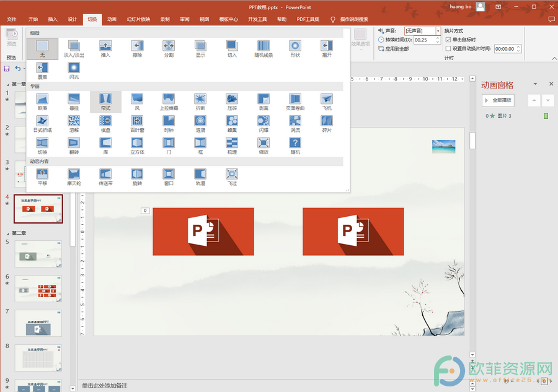The width and height of the screenshot is (558, 392).
Task: Switch to the 开始 ribbon tab
Action: (x=33, y=19)
